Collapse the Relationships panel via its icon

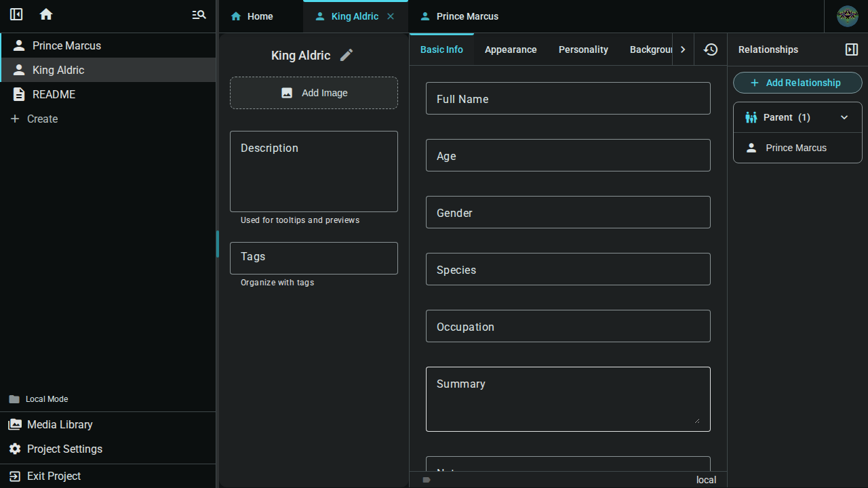pos(851,49)
